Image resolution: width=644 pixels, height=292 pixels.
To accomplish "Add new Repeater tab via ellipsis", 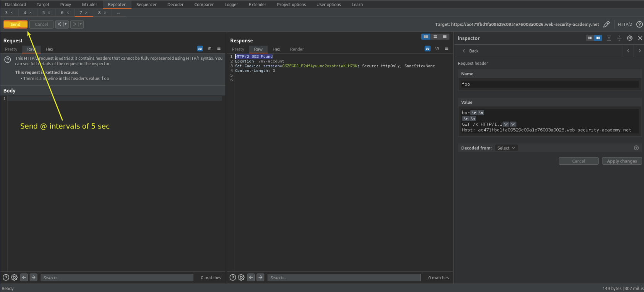I will tap(119, 13).
